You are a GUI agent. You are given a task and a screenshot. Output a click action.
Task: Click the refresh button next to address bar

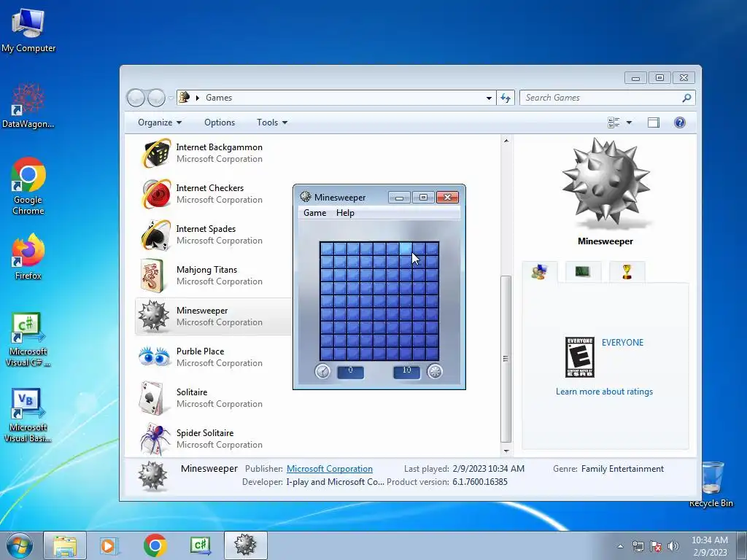tap(506, 98)
